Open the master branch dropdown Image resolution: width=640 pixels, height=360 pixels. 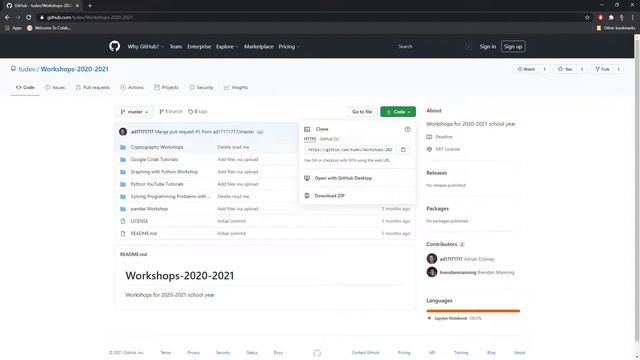coord(134,112)
